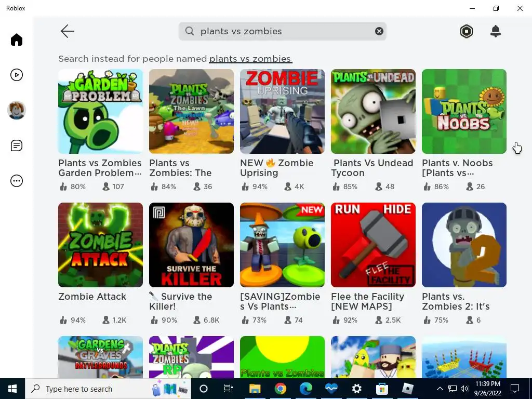Viewport: 532px width, 399px height.
Task: Click the 'Plants vs Zombies Garden Problem' title
Action: tap(100, 168)
